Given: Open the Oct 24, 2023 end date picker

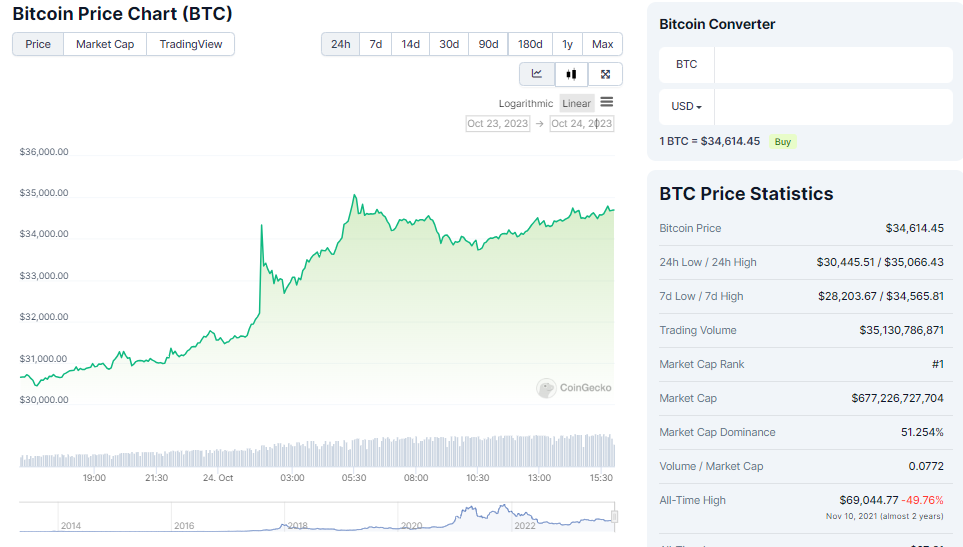Looking at the screenshot, I should coord(581,124).
